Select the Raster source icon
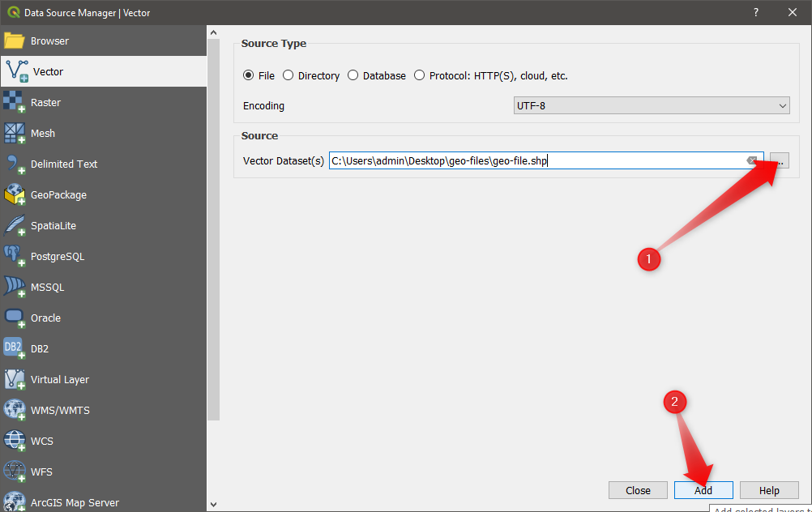Viewport: 812px width, 512px height. [15, 102]
